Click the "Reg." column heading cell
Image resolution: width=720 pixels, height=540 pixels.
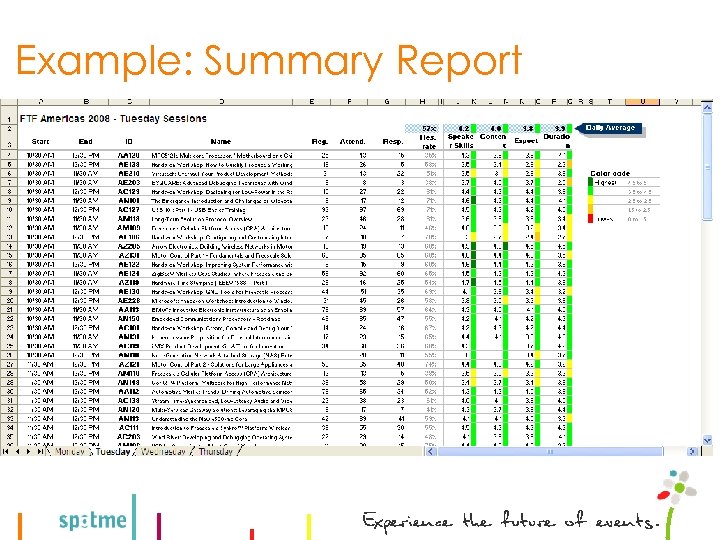(x=320, y=141)
